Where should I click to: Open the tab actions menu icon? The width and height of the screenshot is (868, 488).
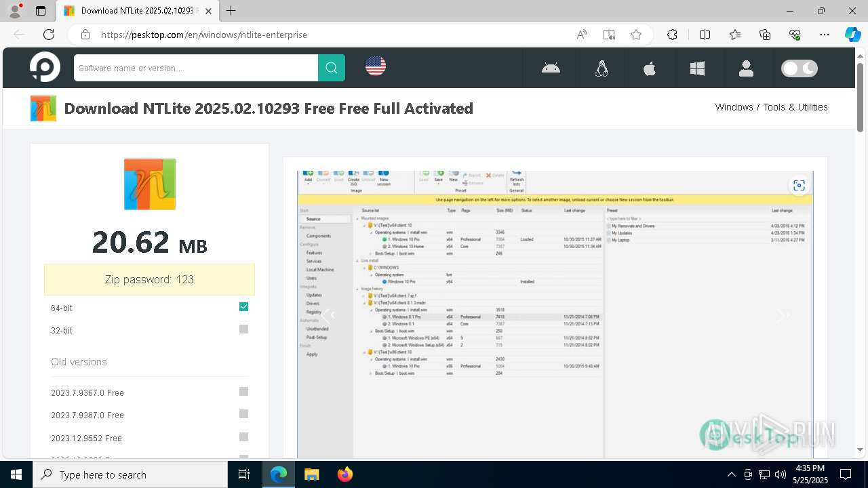coord(41,11)
